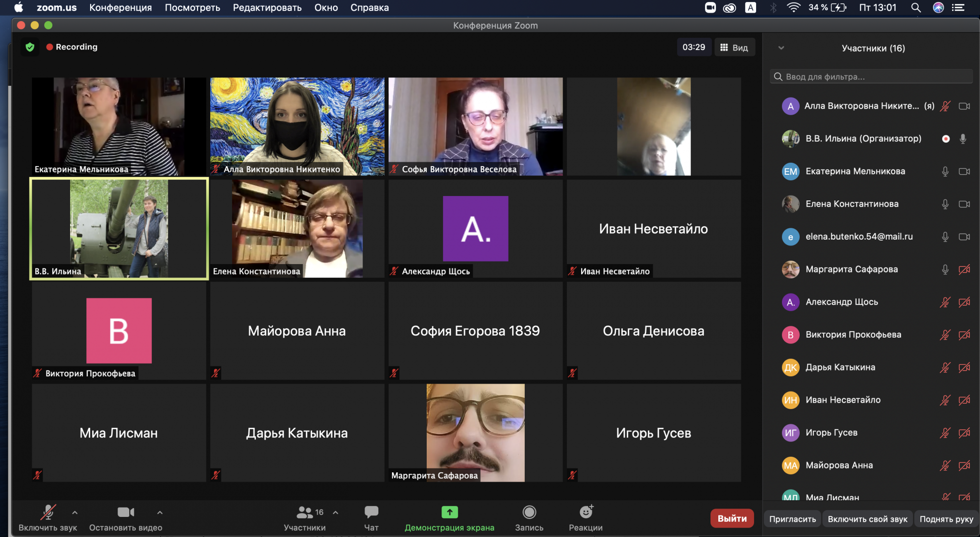Click disabled camera icon for Иван Несветайло
Screen dimensions: 980x537
click(964, 400)
